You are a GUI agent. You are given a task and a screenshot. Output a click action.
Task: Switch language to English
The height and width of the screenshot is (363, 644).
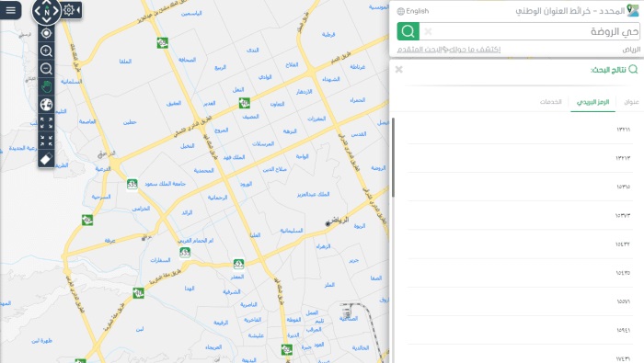click(x=418, y=11)
